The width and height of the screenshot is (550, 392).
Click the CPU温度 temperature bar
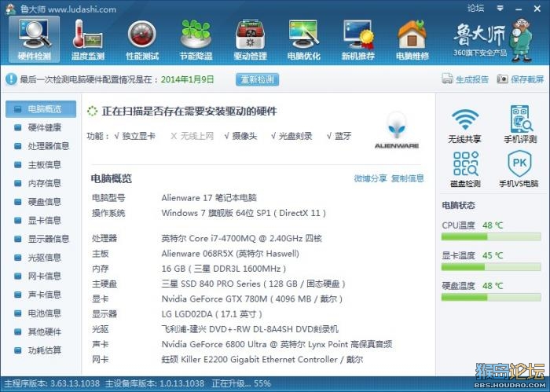[491, 237]
